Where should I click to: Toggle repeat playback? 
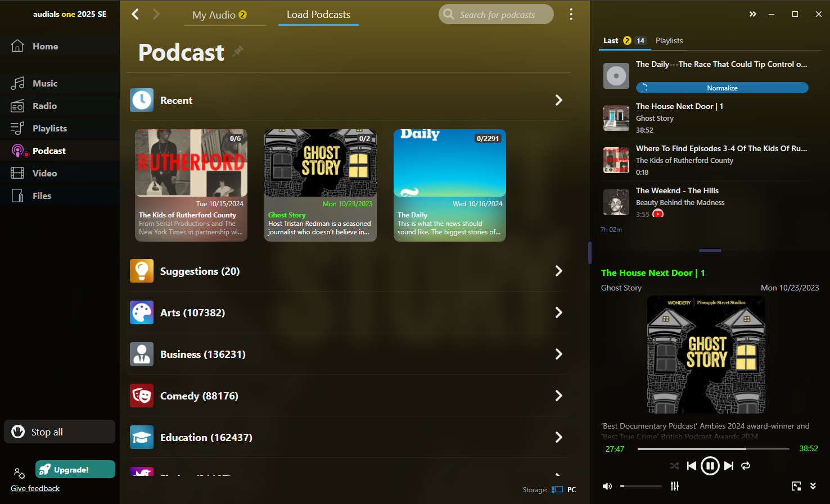click(x=746, y=466)
